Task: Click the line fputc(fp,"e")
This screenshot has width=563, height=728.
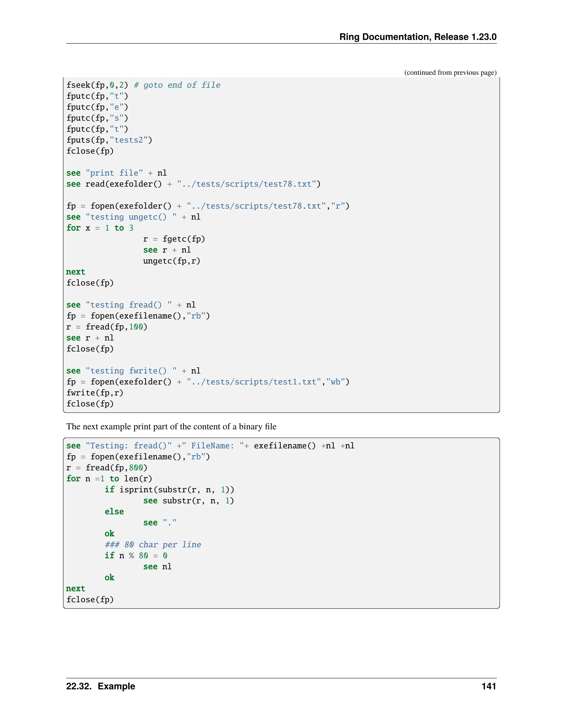Action: tap(97, 107)
